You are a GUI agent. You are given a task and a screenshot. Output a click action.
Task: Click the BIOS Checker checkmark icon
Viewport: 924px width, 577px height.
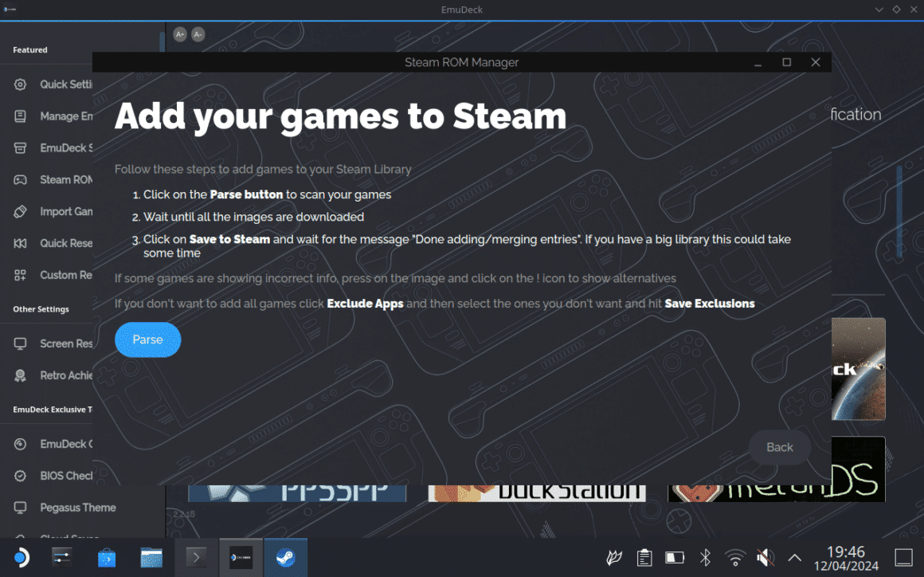[20, 476]
